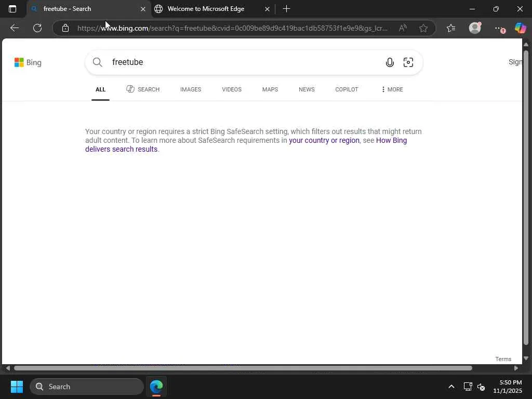The width and height of the screenshot is (532, 399).
Task: View site information lock icon
Action: 65,28
